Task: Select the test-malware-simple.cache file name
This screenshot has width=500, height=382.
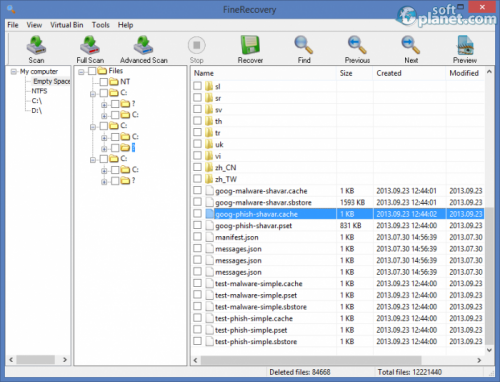Action: (x=259, y=284)
